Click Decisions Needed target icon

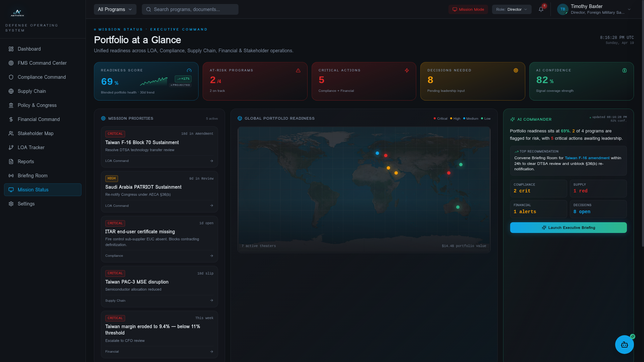point(516,70)
